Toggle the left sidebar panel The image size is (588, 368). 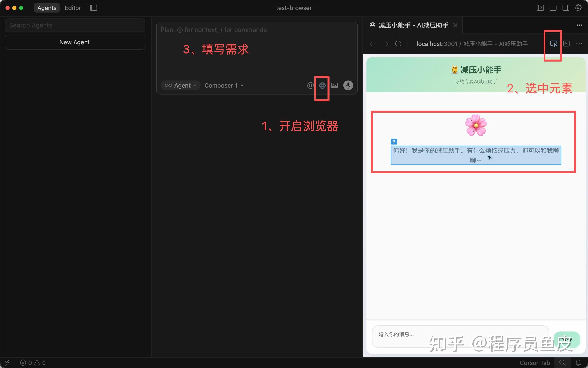click(x=540, y=8)
